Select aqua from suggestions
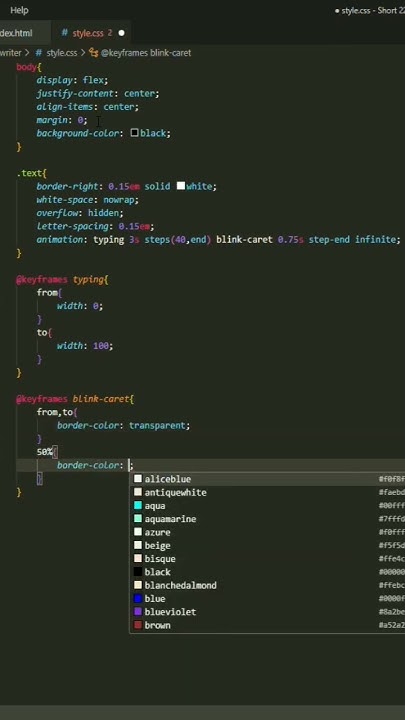Viewport: 405px width, 720px height. click(267, 506)
